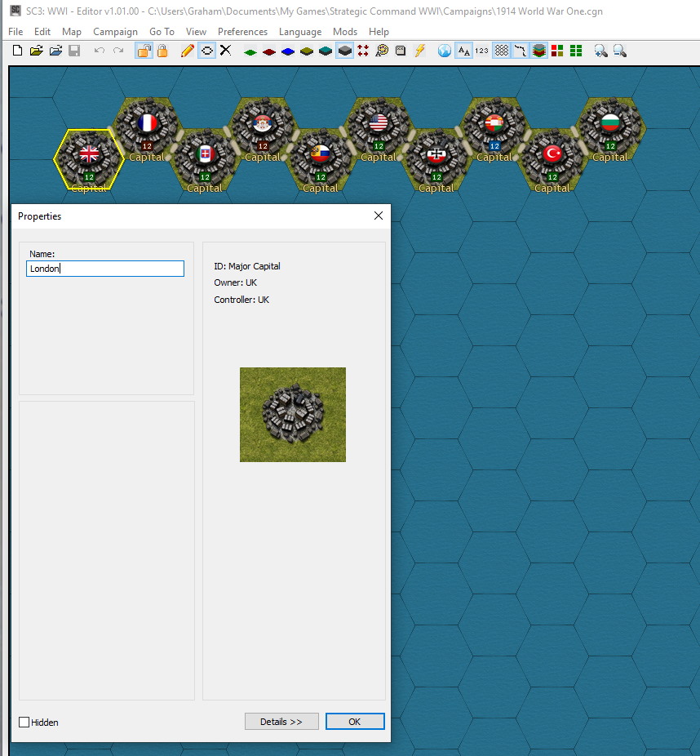Viewport: 700px width, 756px height.
Task: Toggle the curved path line icon
Action: (520, 51)
